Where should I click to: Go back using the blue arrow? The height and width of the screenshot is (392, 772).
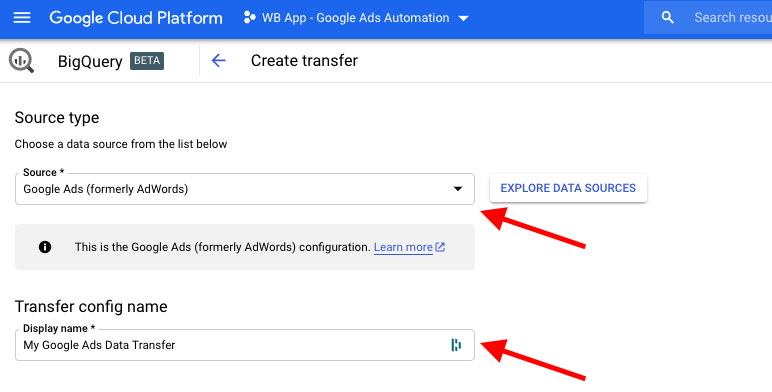click(x=218, y=61)
